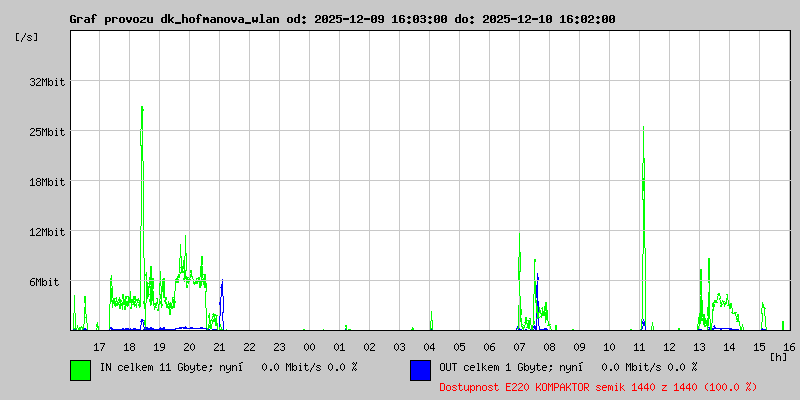
Task: Click the hour label '16' on x-axis
Action: tap(789, 347)
